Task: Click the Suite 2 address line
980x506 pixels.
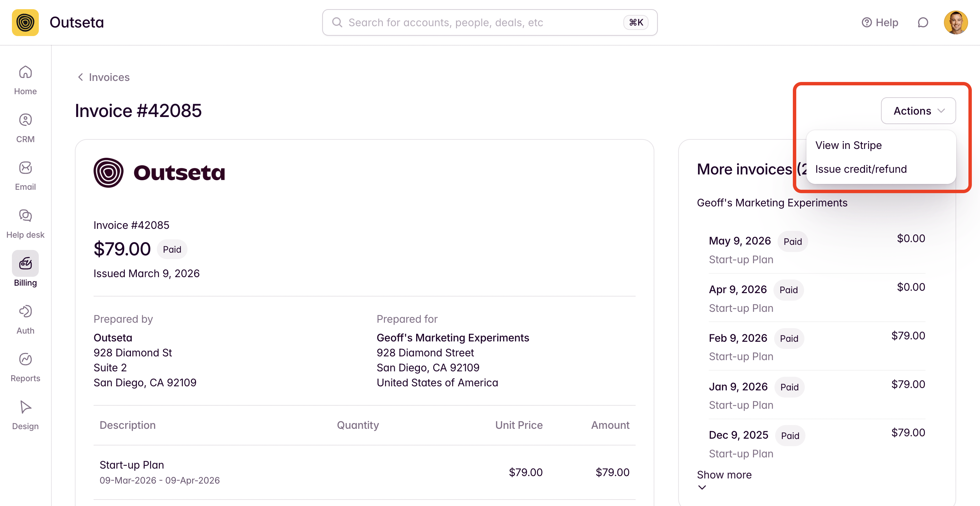Action: click(x=110, y=368)
